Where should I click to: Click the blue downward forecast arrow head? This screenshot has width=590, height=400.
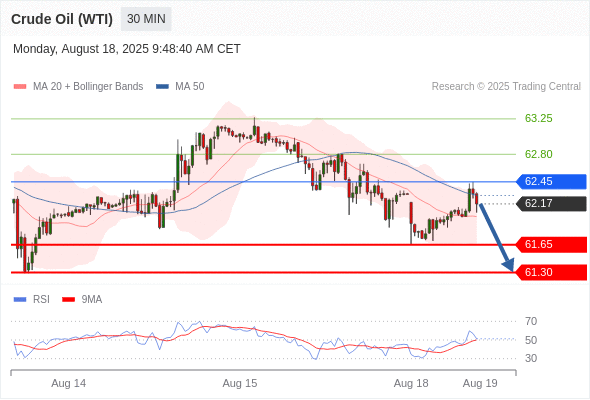point(509,265)
